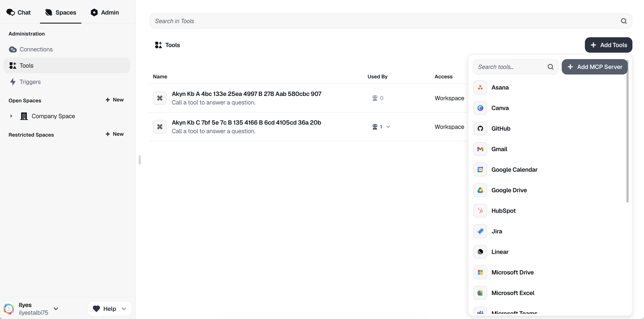Select the Canva integration icon

coord(480,108)
